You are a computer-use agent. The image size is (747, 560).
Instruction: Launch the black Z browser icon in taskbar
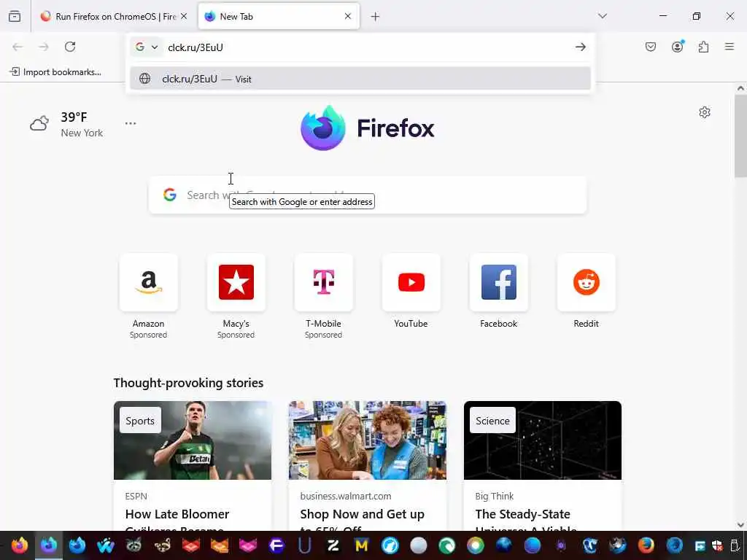coord(333,545)
